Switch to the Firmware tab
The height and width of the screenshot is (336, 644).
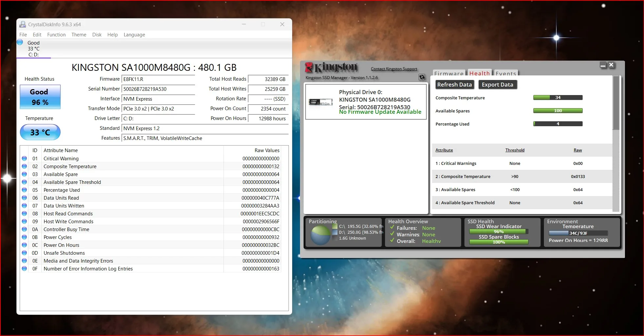click(x=449, y=73)
